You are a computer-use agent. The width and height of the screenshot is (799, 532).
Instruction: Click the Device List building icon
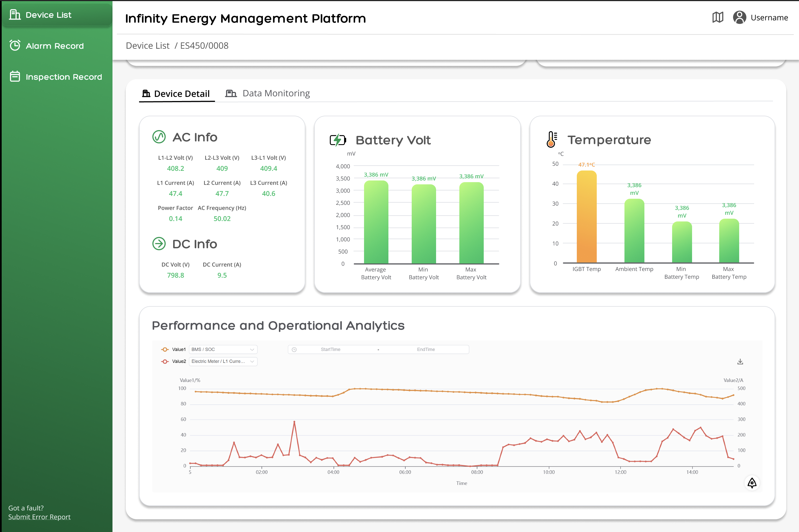pyautogui.click(x=15, y=15)
